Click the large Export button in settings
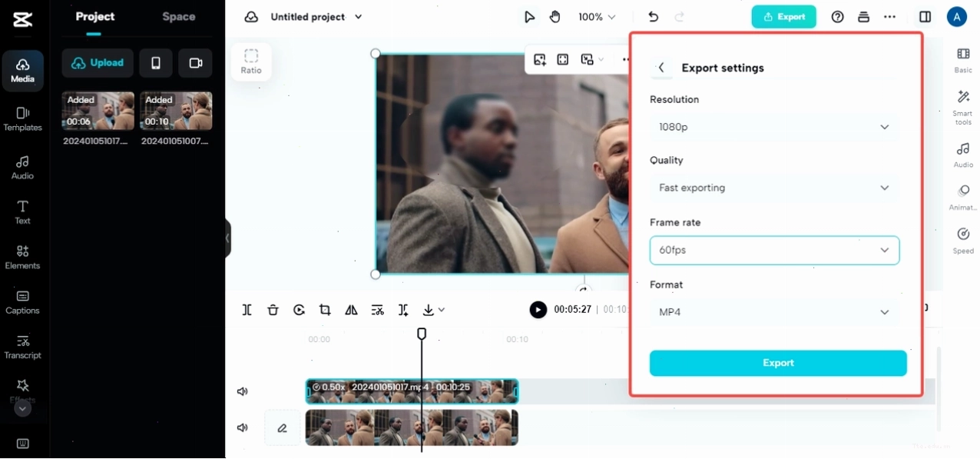980x459 pixels. pos(778,363)
